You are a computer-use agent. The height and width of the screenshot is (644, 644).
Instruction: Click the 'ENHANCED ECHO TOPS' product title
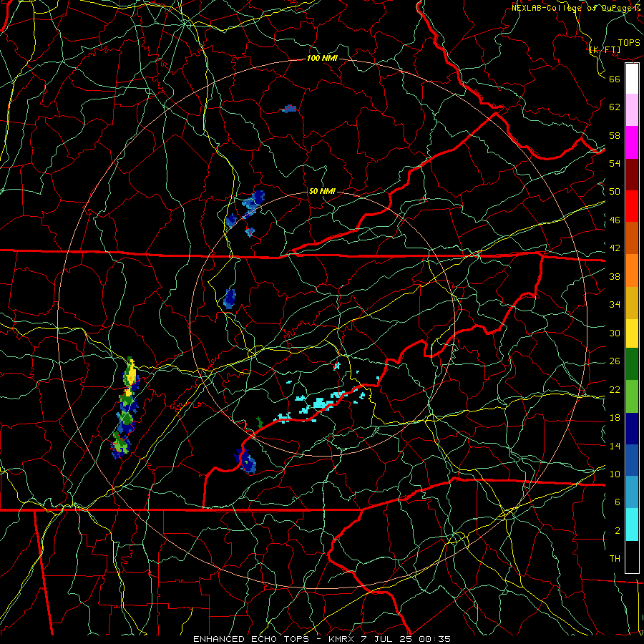tap(254, 639)
